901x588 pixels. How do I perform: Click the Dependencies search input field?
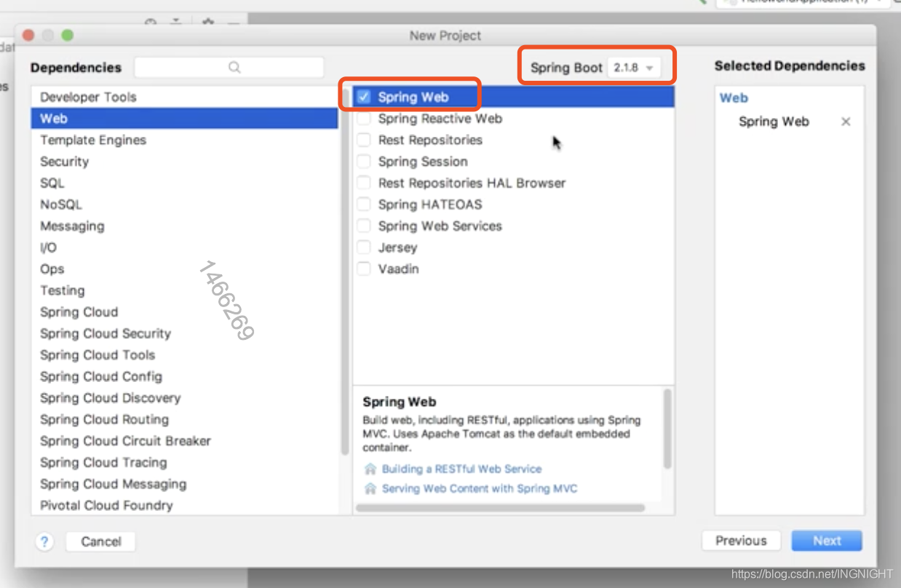229,67
